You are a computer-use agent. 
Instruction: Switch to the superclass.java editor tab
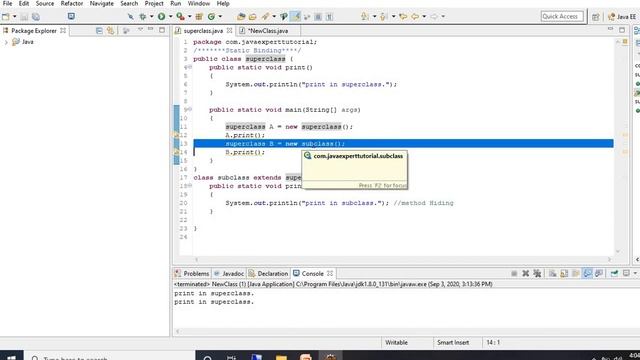(x=203, y=31)
